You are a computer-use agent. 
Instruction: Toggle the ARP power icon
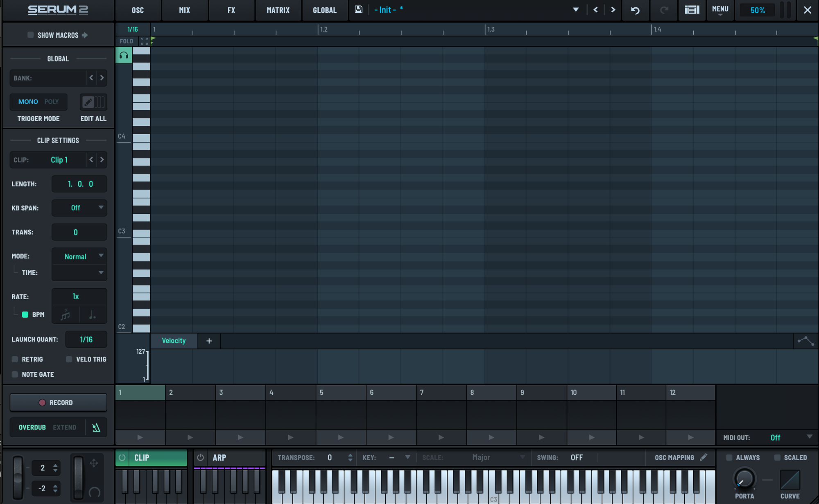coord(200,458)
